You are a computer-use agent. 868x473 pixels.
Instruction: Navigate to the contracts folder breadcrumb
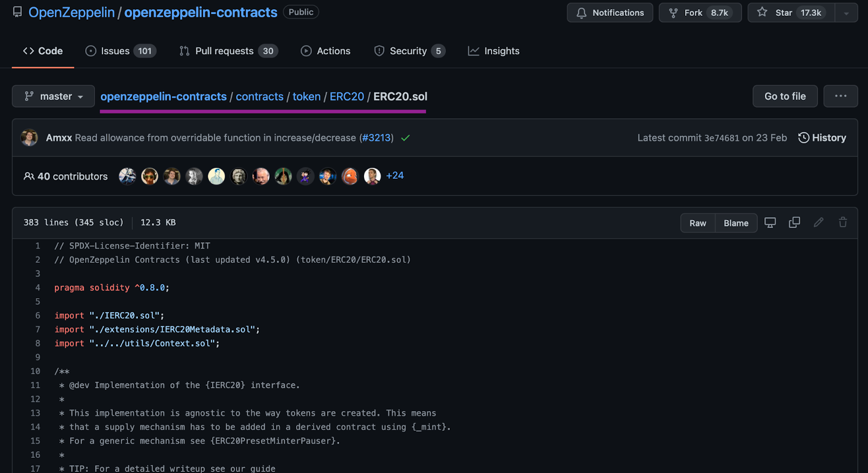tap(259, 97)
